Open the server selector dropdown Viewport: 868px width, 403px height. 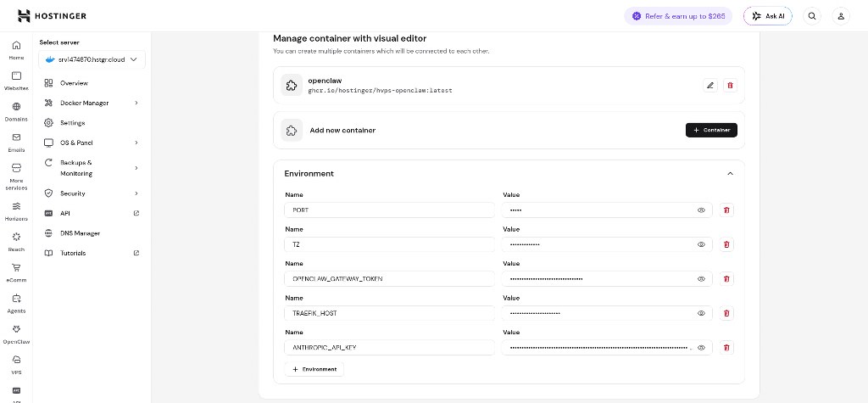click(x=92, y=59)
